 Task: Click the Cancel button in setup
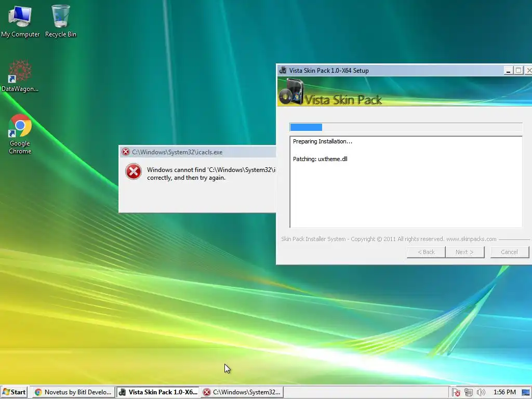[509, 252]
